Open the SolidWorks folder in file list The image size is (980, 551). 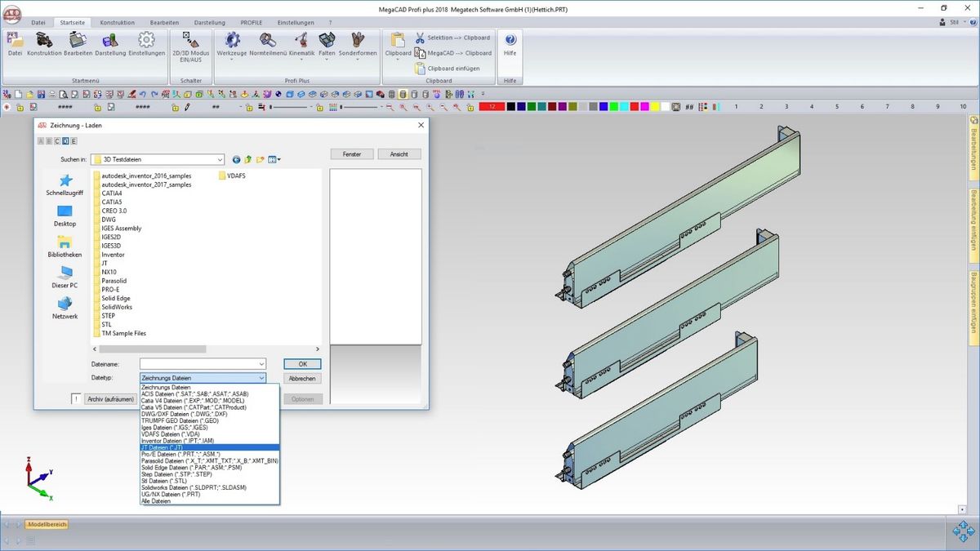(117, 307)
